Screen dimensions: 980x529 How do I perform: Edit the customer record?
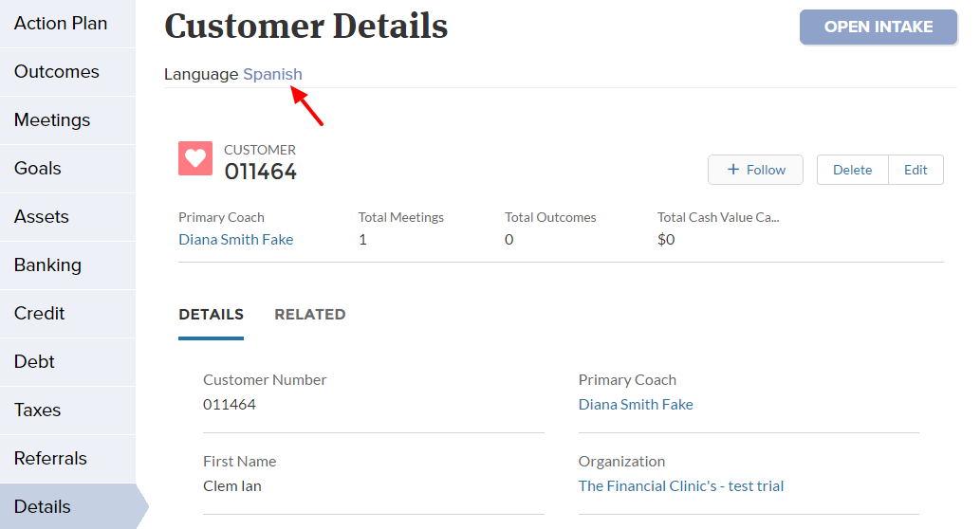tap(915, 170)
